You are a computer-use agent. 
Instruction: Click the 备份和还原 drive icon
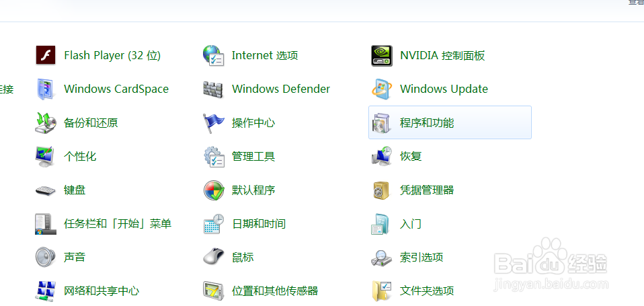(46, 123)
